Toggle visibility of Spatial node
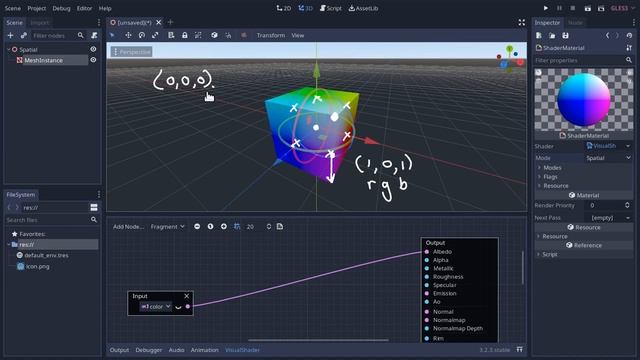The height and width of the screenshot is (360, 640). point(93,49)
